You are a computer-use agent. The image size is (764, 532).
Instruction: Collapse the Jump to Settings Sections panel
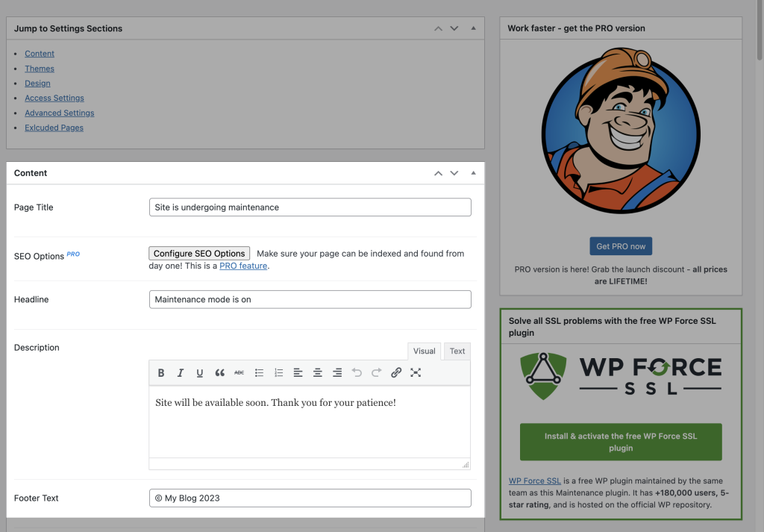pyautogui.click(x=473, y=28)
